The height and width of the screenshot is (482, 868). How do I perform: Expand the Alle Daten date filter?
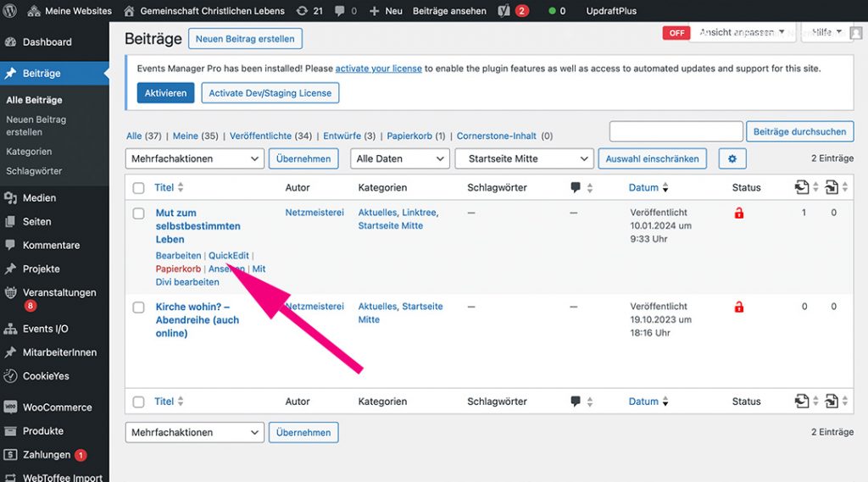399,158
